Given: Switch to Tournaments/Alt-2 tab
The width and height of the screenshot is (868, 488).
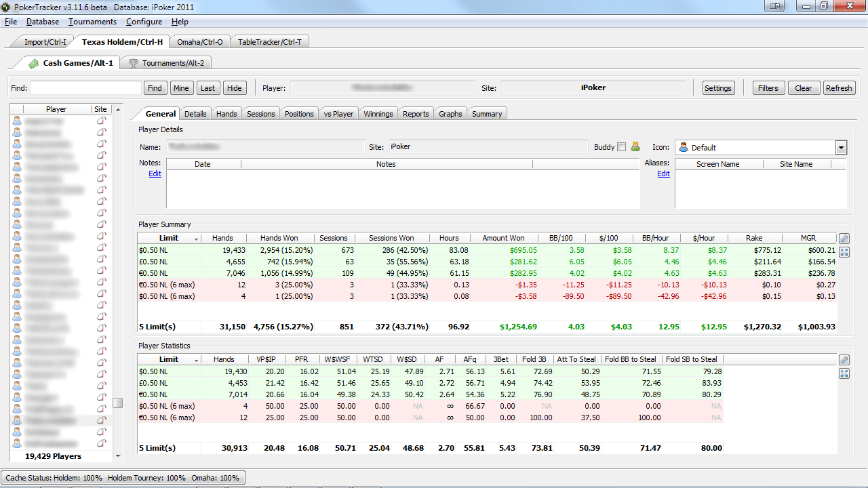Looking at the screenshot, I should point(167,63).
